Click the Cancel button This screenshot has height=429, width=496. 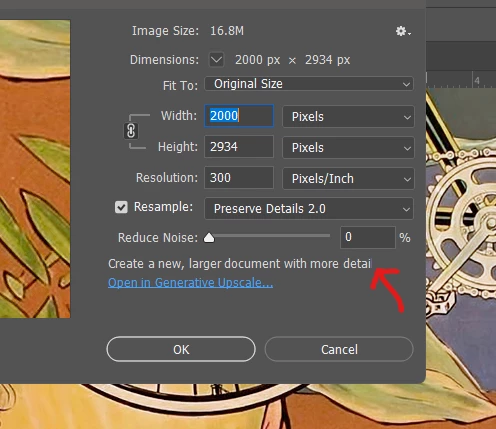click(339, 349)
